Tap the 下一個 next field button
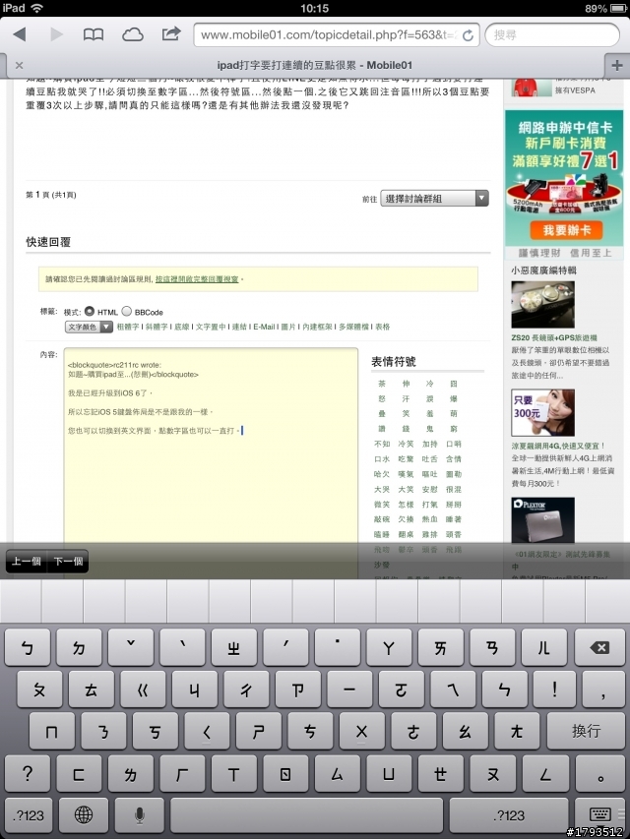Screen dimensions: 630x840 (x=68, y=561)
